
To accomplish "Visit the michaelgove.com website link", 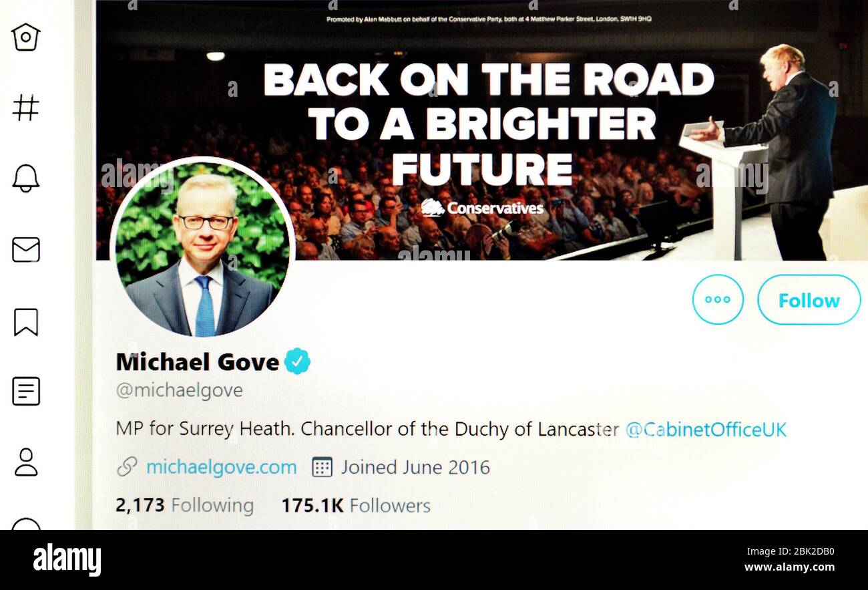I will click(221, 467).
